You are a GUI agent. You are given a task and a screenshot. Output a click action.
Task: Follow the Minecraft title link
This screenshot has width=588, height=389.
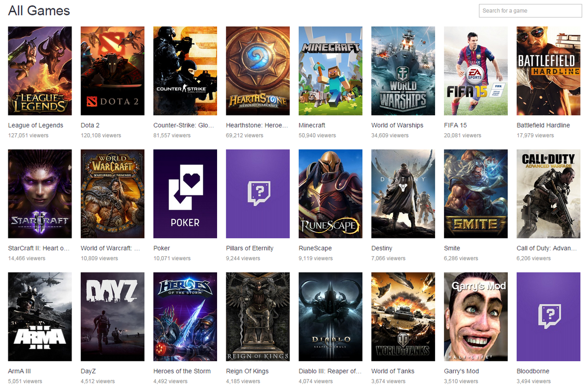point(312,125)
